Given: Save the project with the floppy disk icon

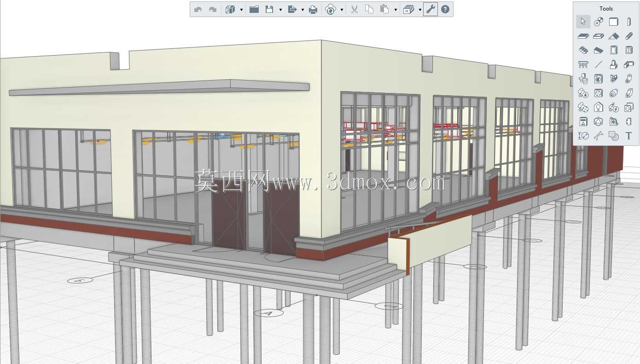Looking at the screenshot, I should pos(269,9).
